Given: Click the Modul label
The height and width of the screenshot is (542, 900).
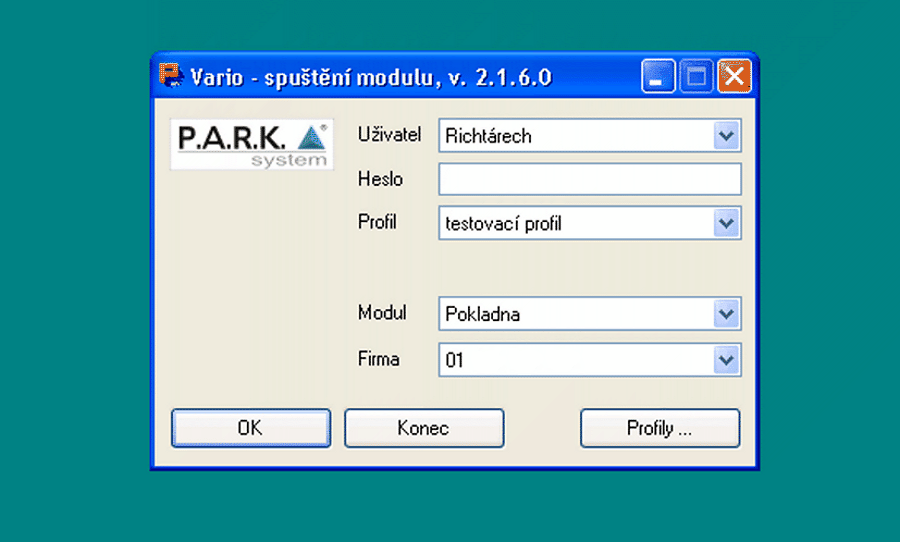Looking at the screenshot, I should [382, 313].
